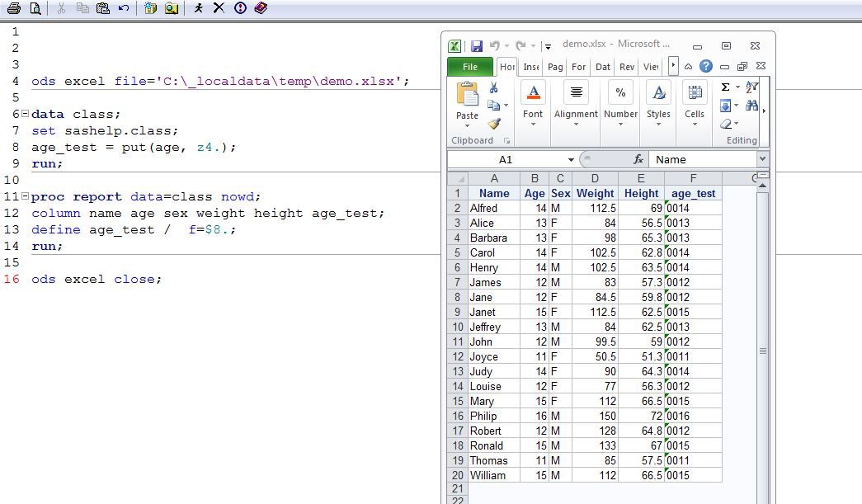
Task: Open the Name Box dropdown arrow
Action: pos(571,160)
